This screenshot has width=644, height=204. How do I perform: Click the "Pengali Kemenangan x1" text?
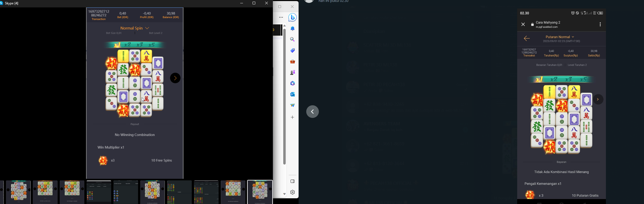tap(543, 184)
